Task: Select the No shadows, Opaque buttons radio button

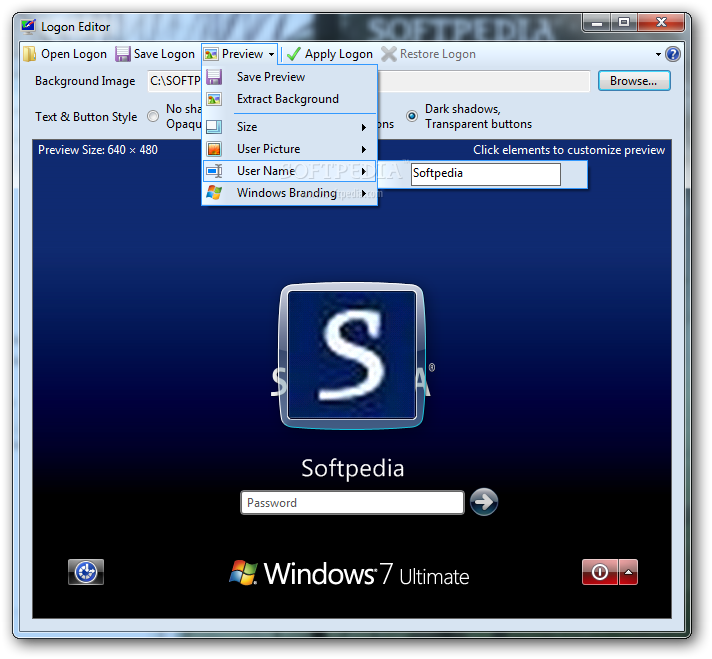Action: coord(153,116)
